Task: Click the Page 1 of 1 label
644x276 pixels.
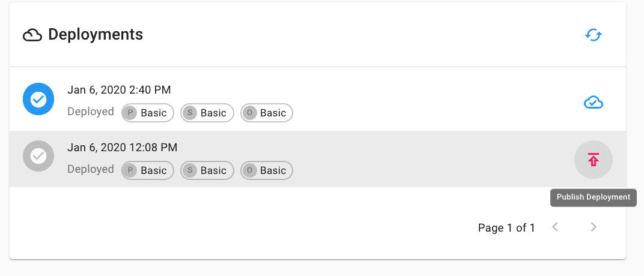Action: (506, 227)
